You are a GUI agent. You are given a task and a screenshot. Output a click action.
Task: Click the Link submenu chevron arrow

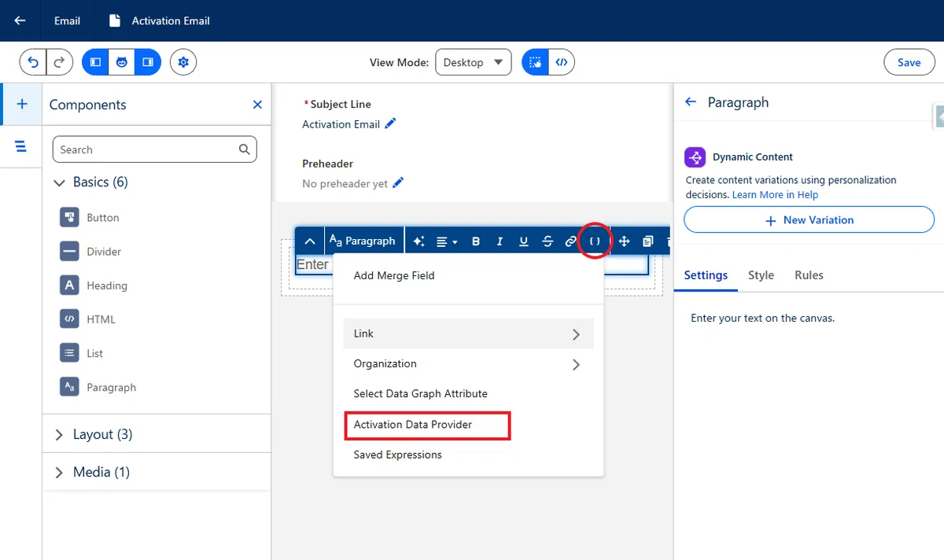point(577,334)
